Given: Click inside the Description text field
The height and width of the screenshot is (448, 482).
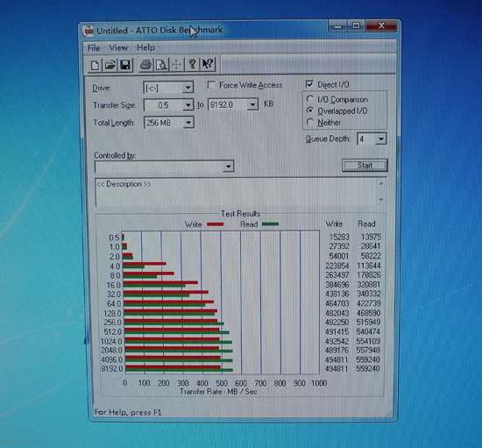Looking at the screenshot, I should 237,192.
